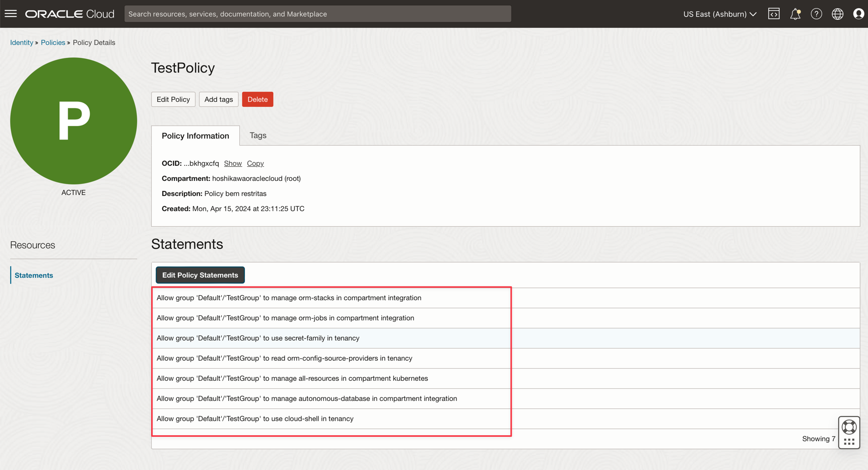868x470 pixels.
Task: Open the life ring support widget
Action: [849, 427]
